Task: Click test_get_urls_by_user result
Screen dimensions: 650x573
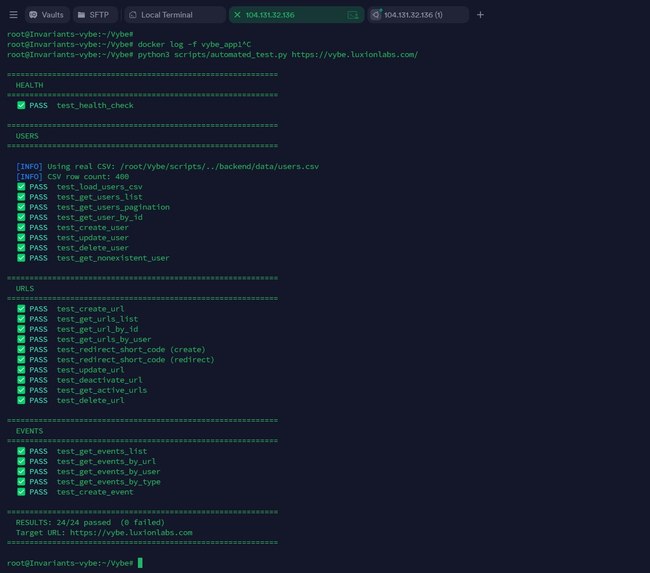Action: pyautogui.click(x=84, y=339)
